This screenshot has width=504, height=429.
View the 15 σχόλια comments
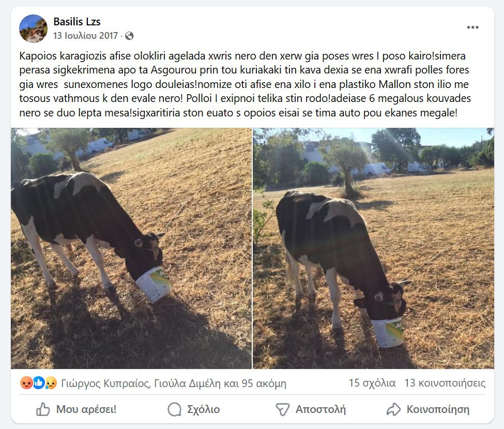372,383
